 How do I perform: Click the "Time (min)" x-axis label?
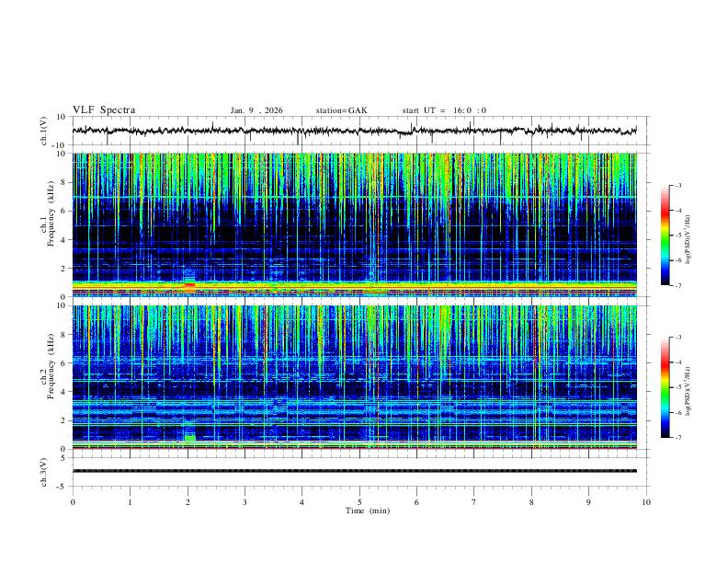coord(368,511)
